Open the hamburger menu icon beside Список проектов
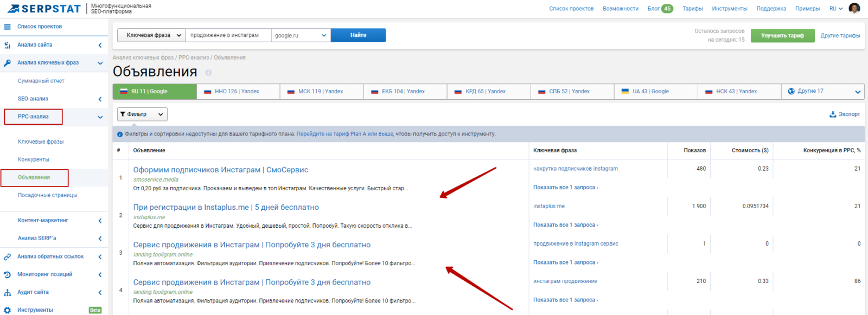Image resolution: width=868 pixels, height=315 pixels. coord(7,27)
